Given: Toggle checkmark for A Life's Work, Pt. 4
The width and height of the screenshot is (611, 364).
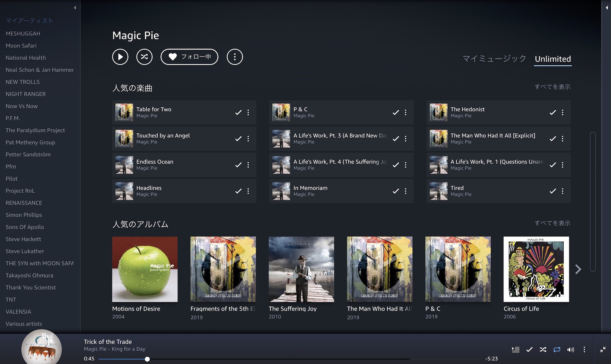Looking at the screenshot, I should point(396,165).
